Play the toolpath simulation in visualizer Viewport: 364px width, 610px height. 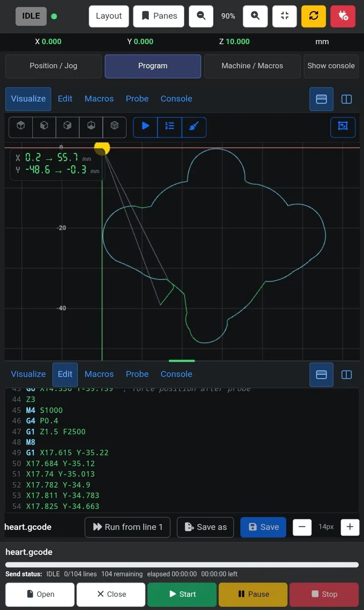(x=146, y=127)
